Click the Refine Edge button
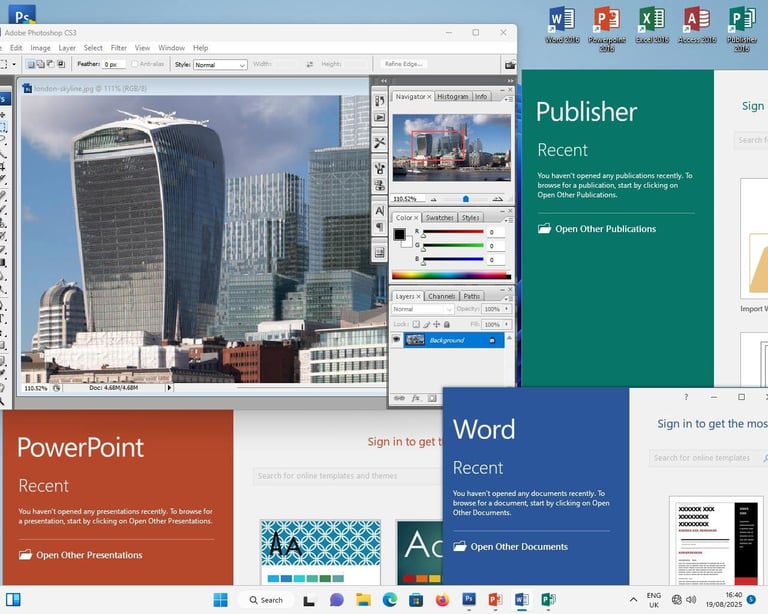768x614 pixels. 403,64
